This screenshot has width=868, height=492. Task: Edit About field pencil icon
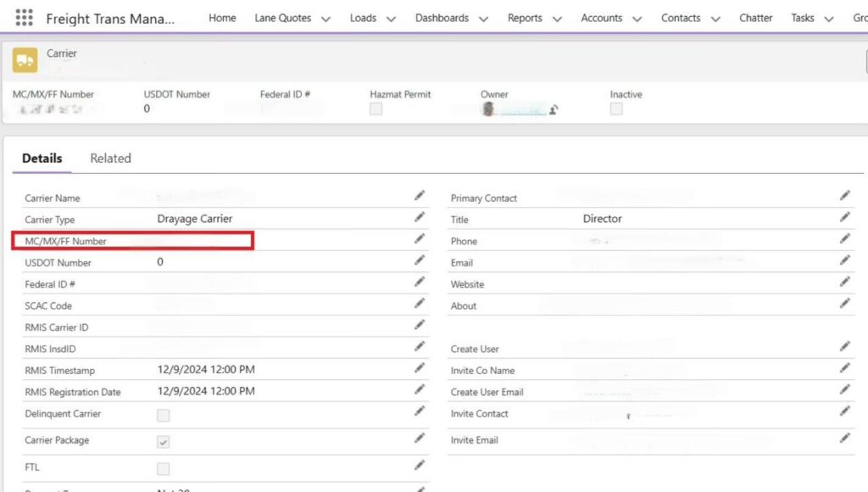845,304
